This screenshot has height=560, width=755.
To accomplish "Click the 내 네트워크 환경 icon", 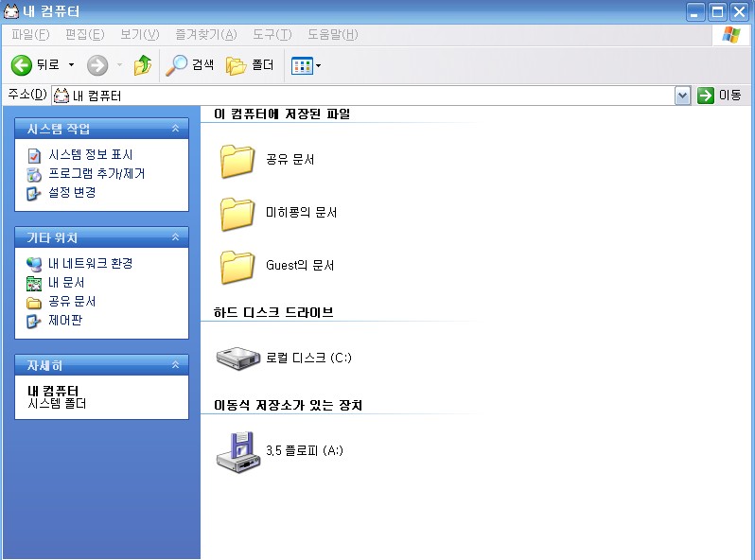I will point(34,264).
